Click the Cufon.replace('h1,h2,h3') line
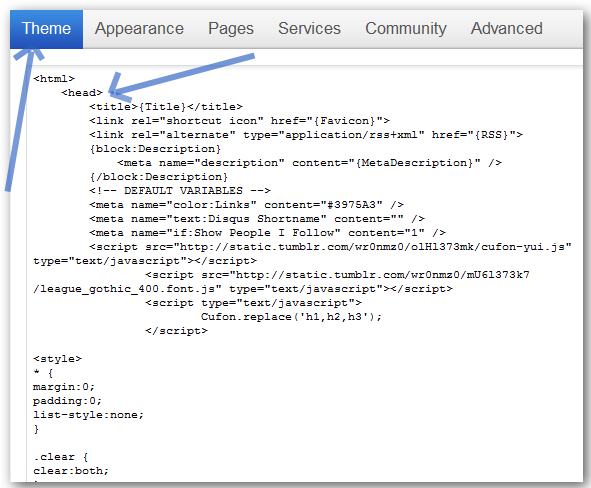The width and height of the screenshot is (591, 488). click(x=291, y=317)
